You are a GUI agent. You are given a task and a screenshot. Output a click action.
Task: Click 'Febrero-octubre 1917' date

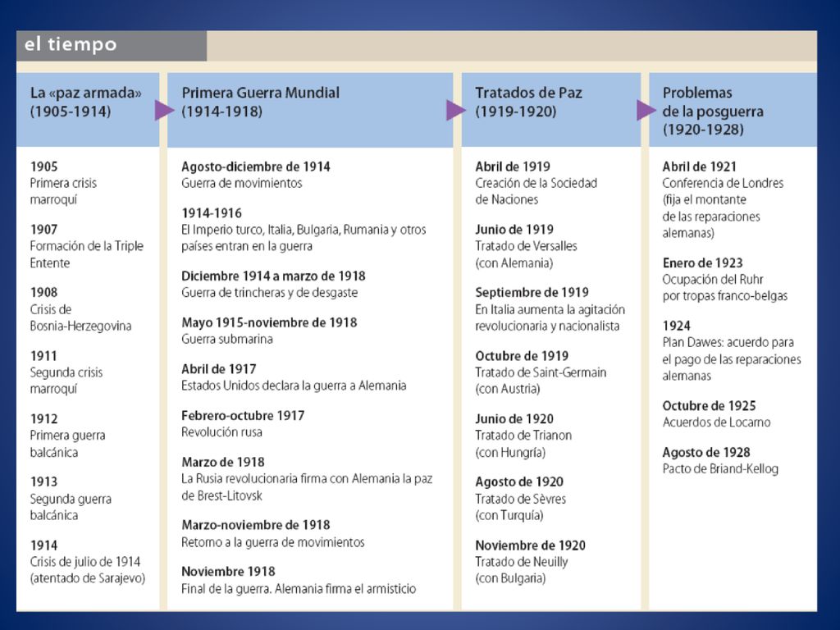[x=243, y=416]
